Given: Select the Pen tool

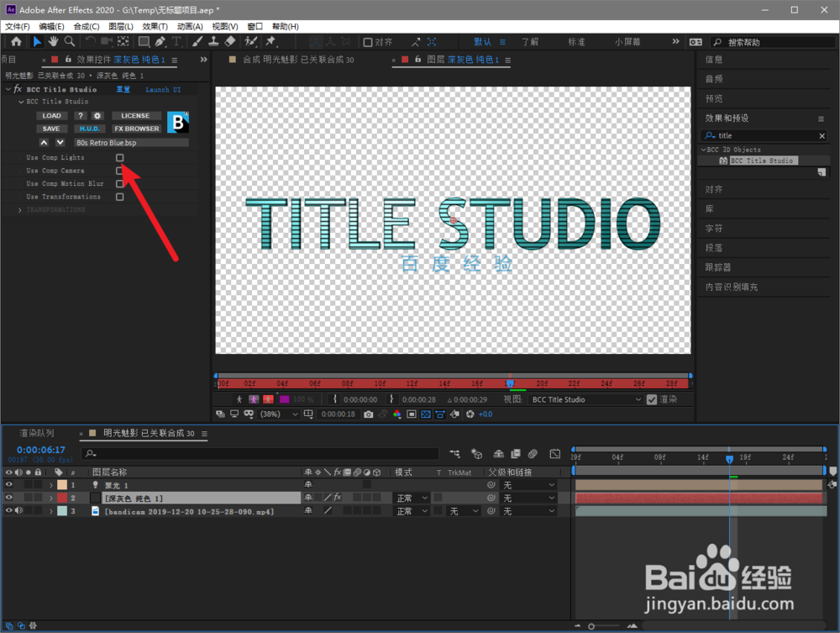Looking at the screenshot, I should click(160, 41).
